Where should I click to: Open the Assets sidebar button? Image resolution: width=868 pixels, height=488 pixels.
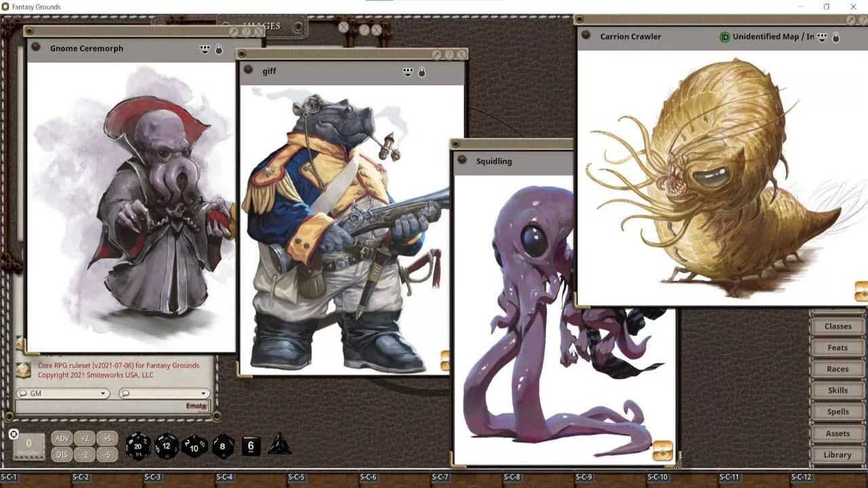point(837,433)
